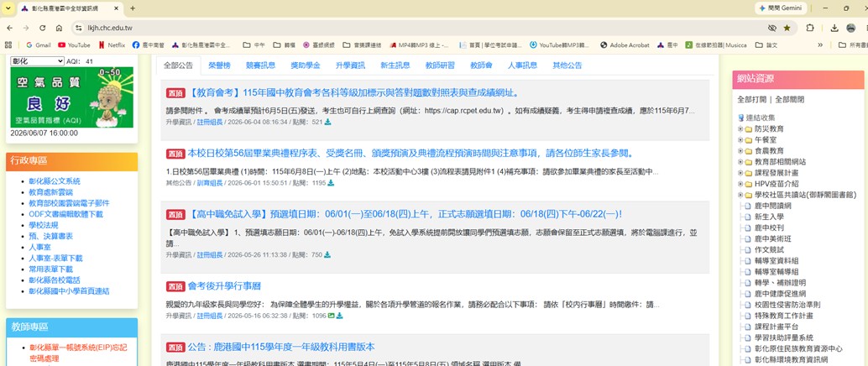
Task: Expand the 防災教育 folder
Action: 740,129
